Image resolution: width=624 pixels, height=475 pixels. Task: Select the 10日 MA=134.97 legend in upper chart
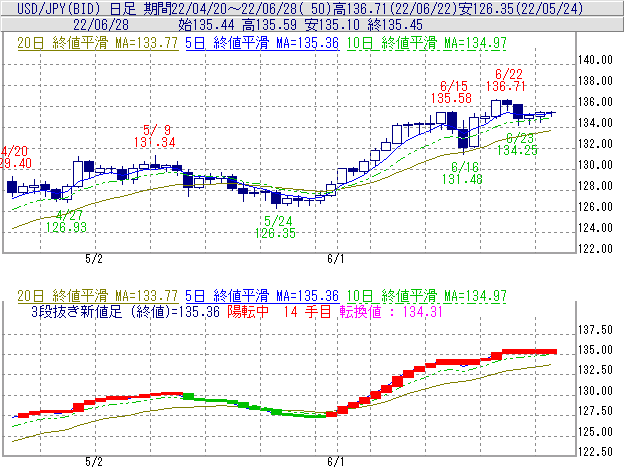(x=426, y=43)
